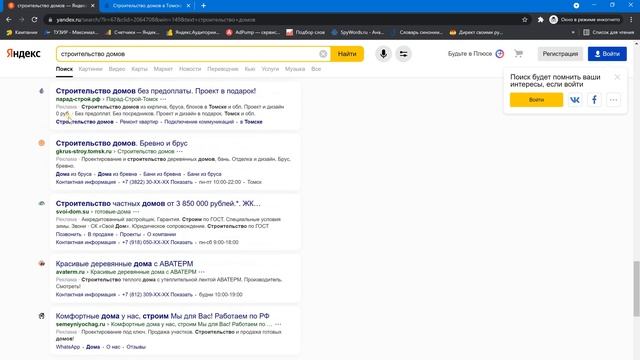This screenshot has width=640, height=360.
Task: Open browser extensions puzzle icon
Action: pos(540,20)
